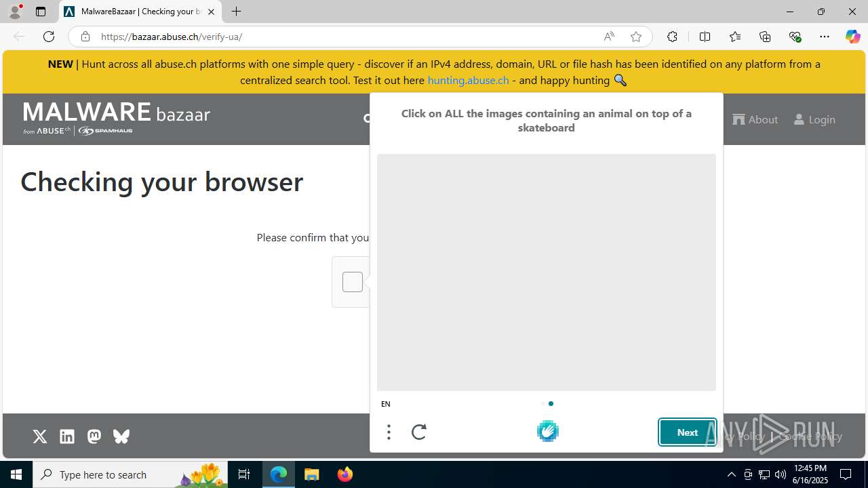
Task: Open the Collections icon
Action: [765, 37]
